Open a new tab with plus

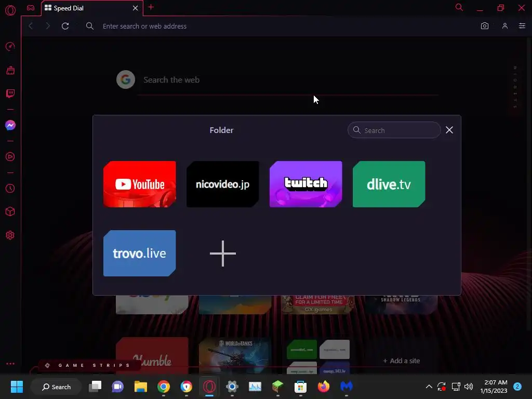tap(151, 7)
